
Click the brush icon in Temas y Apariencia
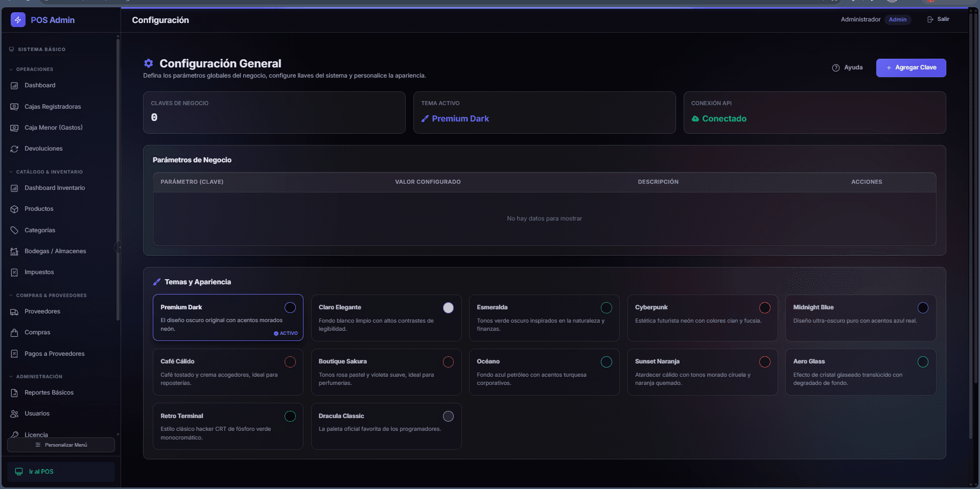click(x=157, y=282)
